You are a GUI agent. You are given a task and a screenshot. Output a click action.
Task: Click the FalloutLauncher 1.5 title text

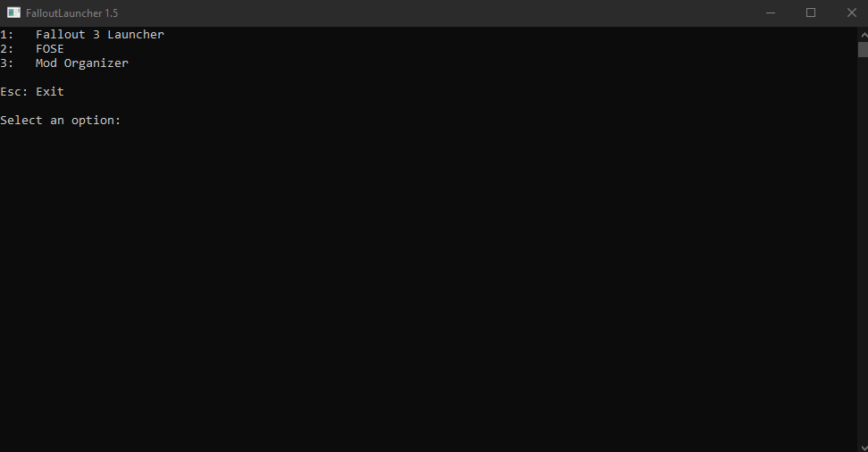[72, 13]
